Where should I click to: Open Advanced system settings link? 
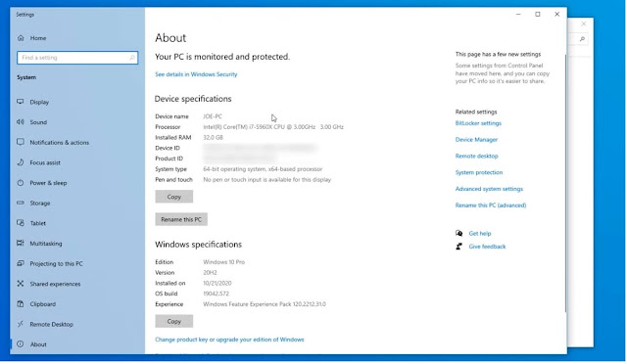pos(489,189)
